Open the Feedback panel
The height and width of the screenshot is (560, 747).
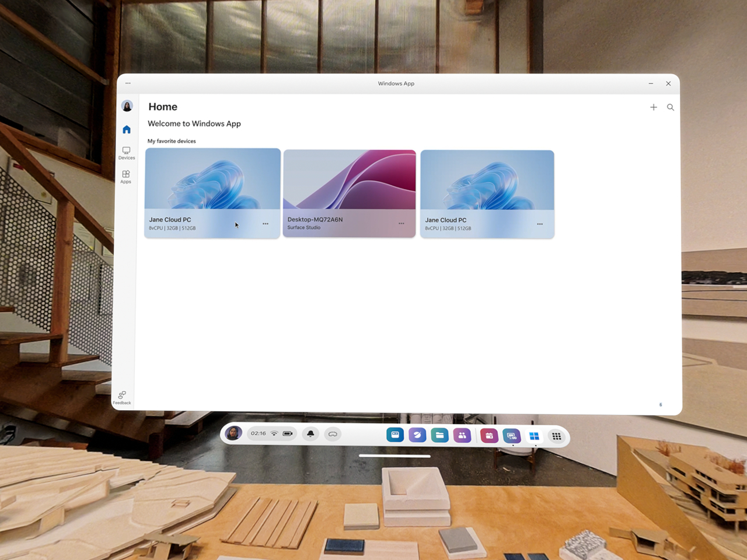coord(122,397)
